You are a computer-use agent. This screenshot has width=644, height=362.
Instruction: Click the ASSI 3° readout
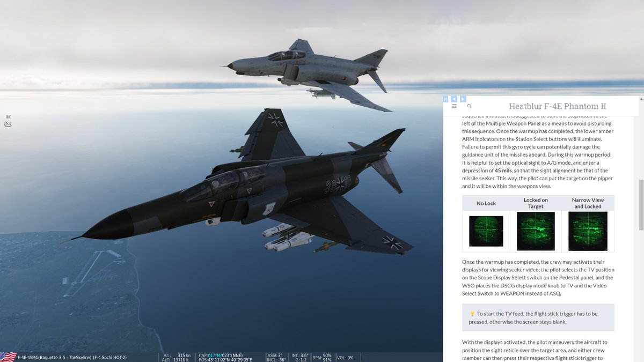(x=274, y=355)
